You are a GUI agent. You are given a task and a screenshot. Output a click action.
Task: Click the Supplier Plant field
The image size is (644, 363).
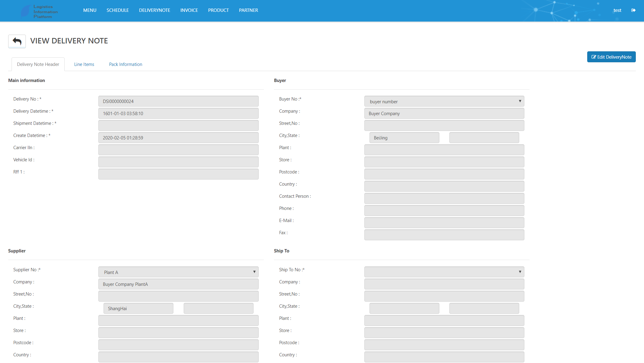tap(179, 321)
